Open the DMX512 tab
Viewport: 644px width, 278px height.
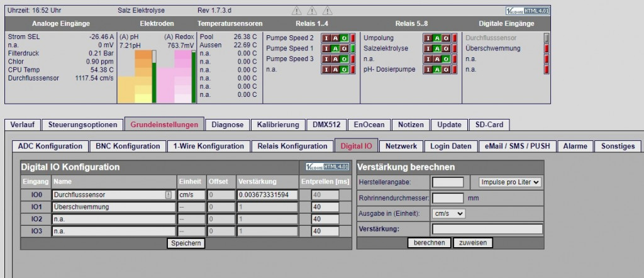326,125
